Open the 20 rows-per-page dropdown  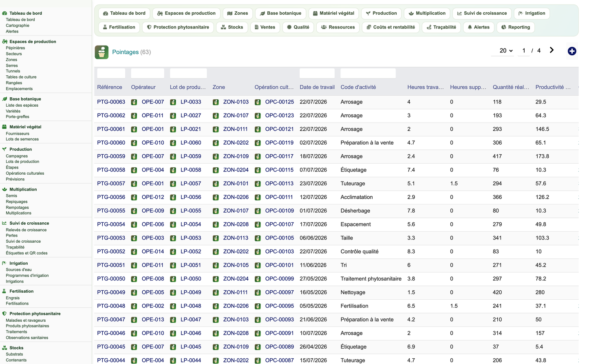(x=506, y=50)
